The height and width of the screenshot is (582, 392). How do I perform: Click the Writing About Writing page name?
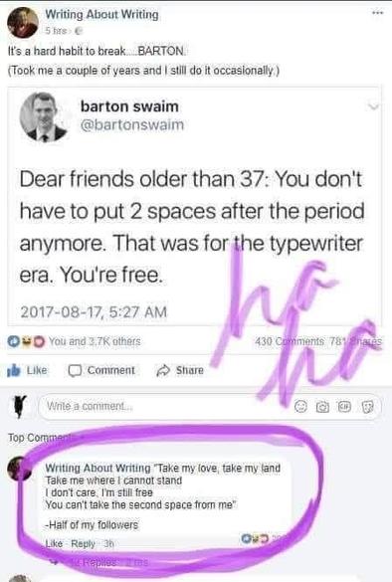click(x=101, y=15)
